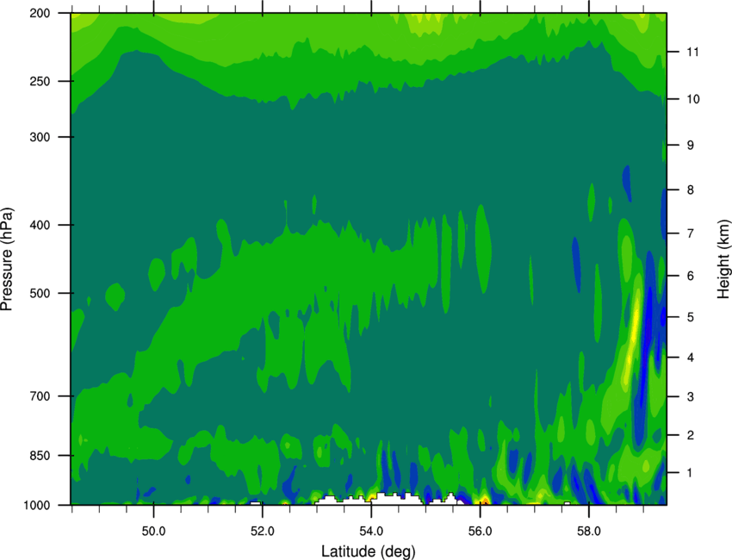Image resolution: width=732 pixels, height=560 pixels.
Task: Select the 200 pressure tick label
Action: (40, 13)
